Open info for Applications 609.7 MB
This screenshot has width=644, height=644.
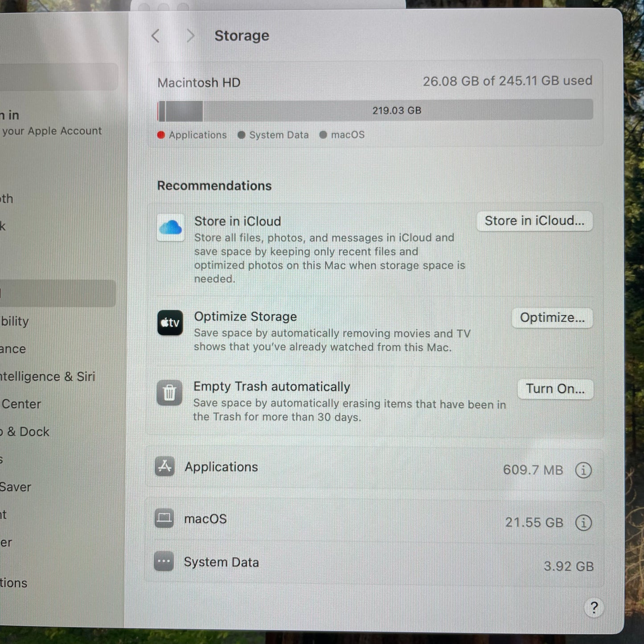[x=583, y=470]
